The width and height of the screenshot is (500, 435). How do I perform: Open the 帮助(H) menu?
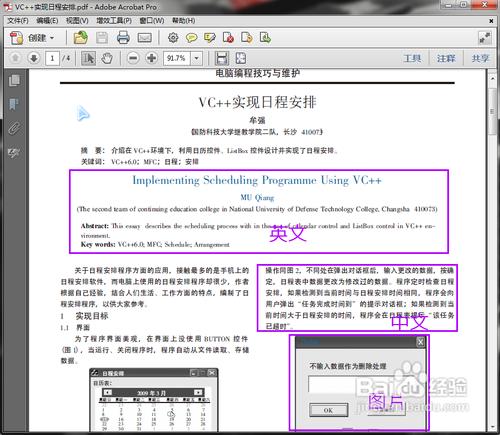point(183,21)
